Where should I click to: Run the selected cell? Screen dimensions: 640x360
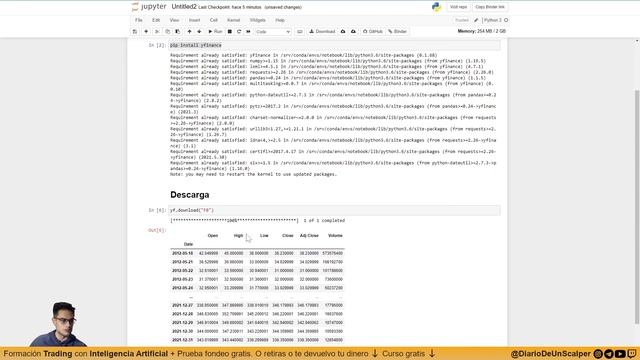pos(215,31)
